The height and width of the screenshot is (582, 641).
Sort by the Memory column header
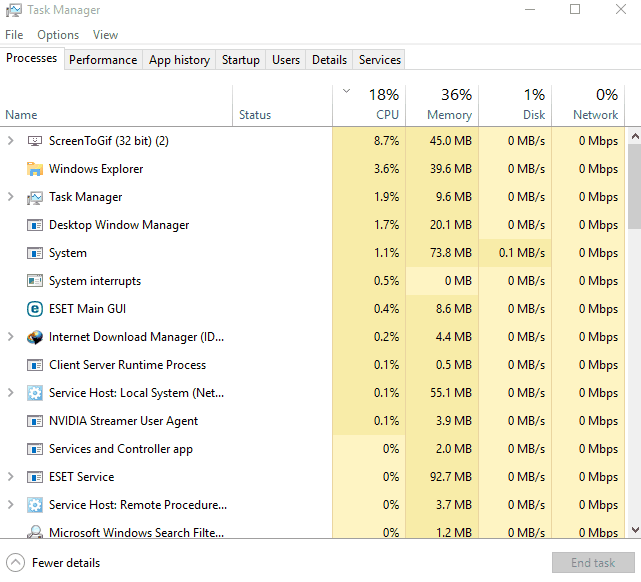(x=442, y=106)
